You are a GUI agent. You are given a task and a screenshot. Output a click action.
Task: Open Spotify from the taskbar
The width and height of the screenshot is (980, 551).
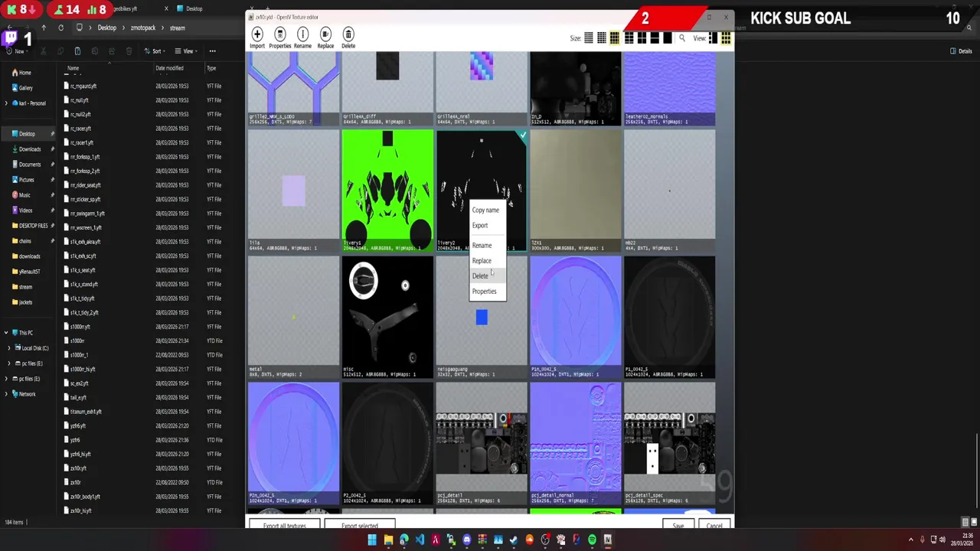pyautogui.click(x=592, y=540)
